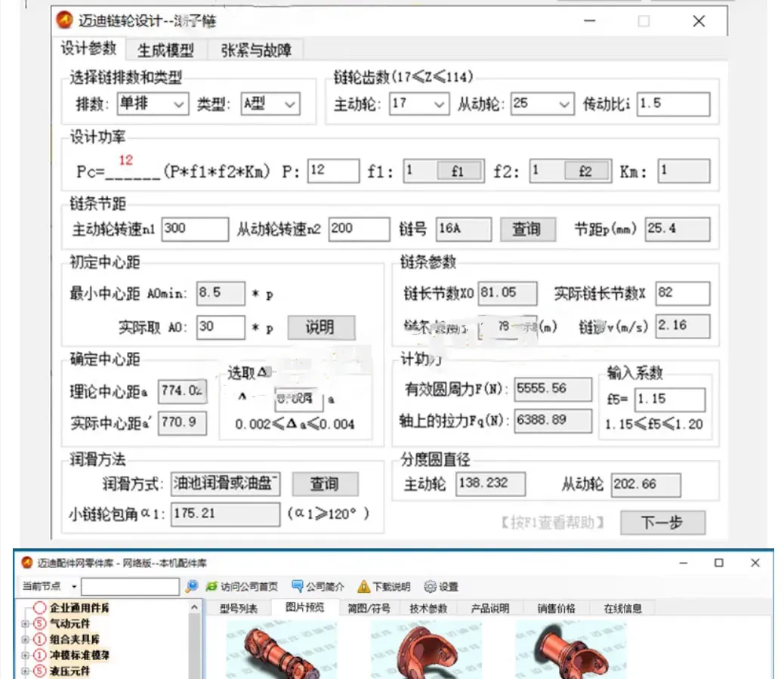This screenshot has height=679, width=784.
Task: Click the 说明 button
Action: pyautogui.click(x=321, y=328)
